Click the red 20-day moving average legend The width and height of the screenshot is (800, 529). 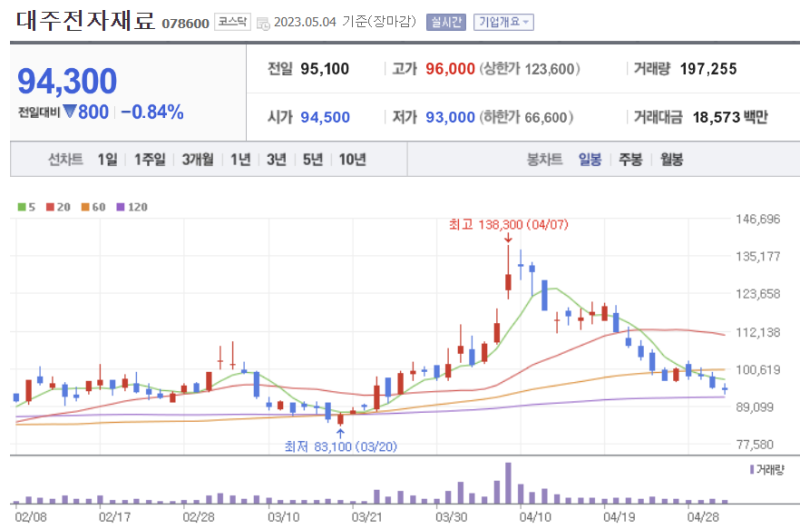point(58,207)
